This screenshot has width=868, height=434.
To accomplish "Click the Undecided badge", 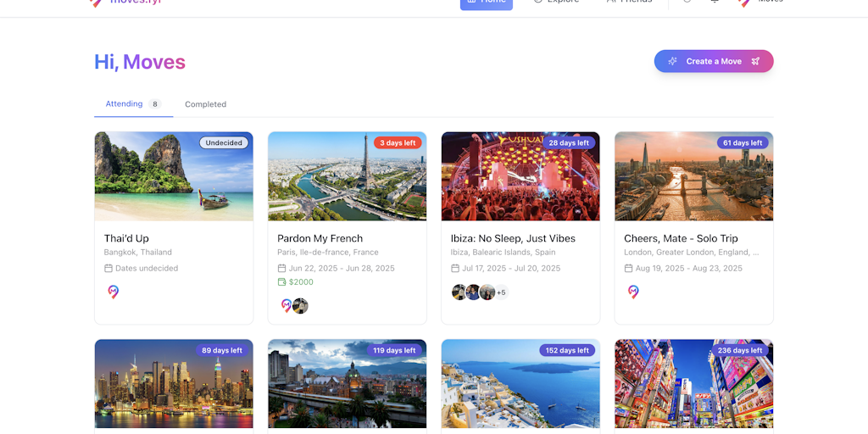I will 224,142.
